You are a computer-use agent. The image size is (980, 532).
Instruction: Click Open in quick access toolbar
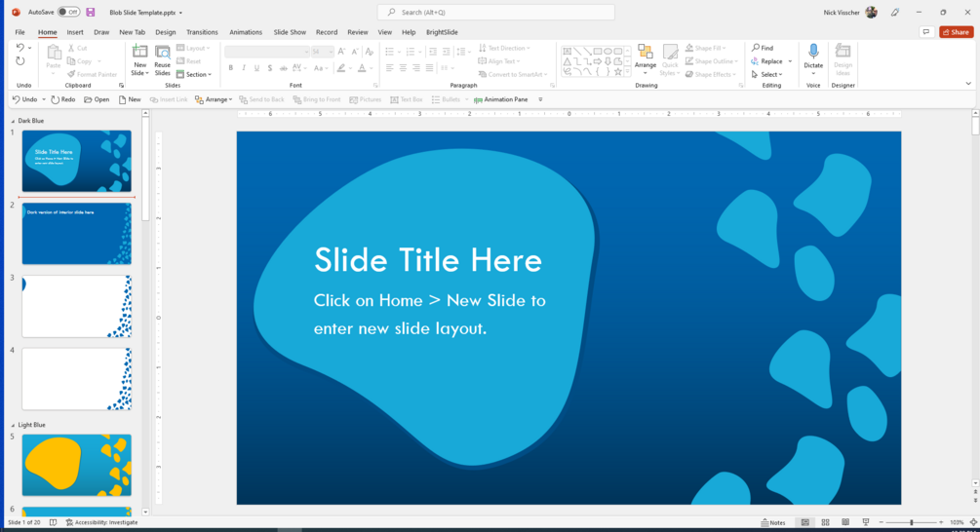coord(97,100)
